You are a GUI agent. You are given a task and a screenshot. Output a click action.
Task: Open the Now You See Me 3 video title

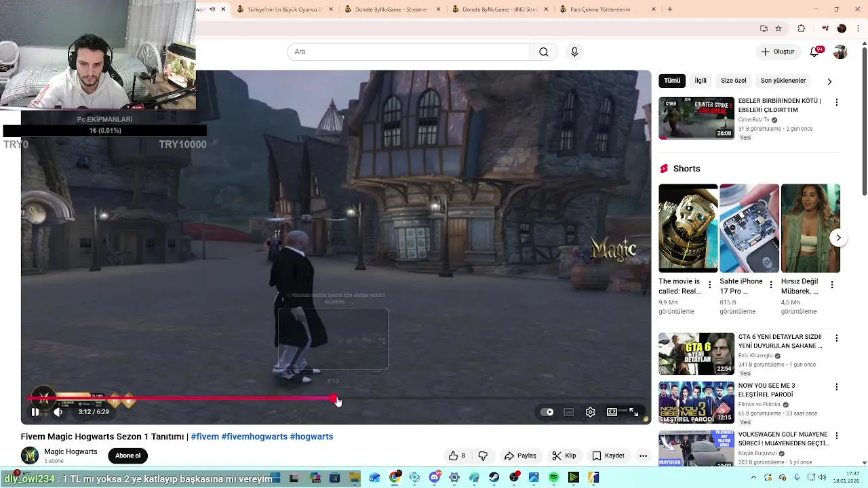point(769,390)
